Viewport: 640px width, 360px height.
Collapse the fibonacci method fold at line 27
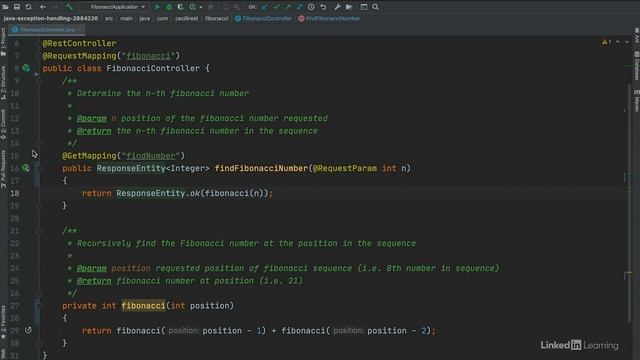coord(39,306)
